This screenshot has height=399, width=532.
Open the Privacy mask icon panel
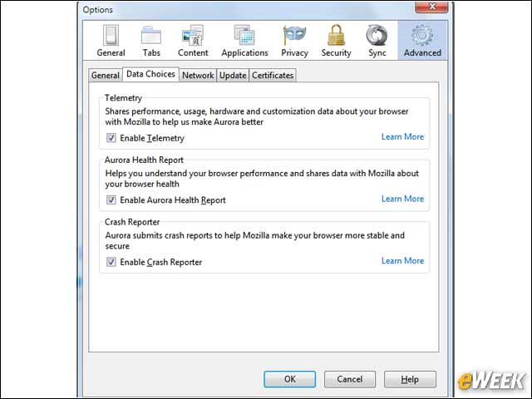(294, 41)
